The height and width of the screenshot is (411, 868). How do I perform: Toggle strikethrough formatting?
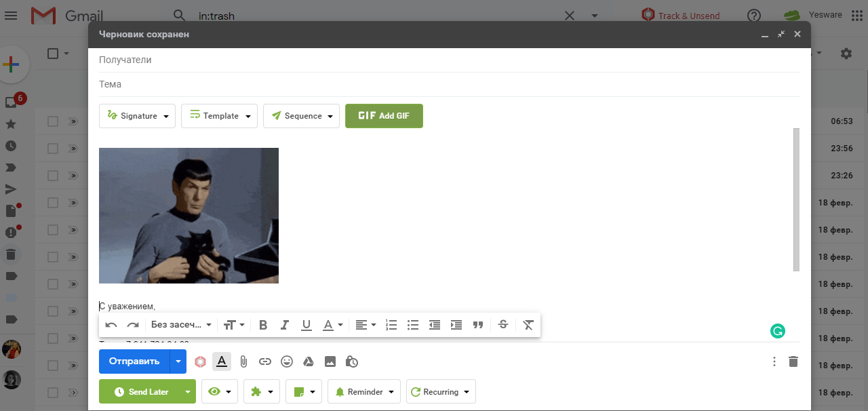tap(503, 325)
